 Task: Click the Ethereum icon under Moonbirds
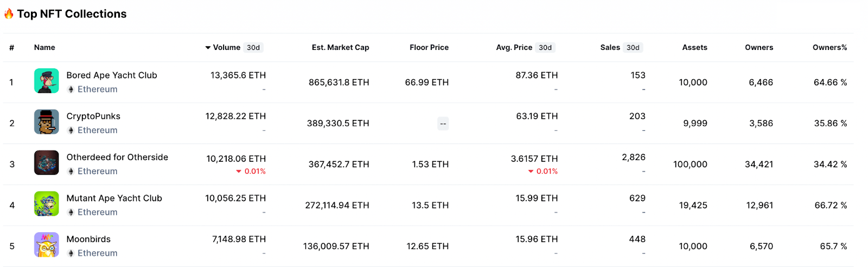point(71,253)
